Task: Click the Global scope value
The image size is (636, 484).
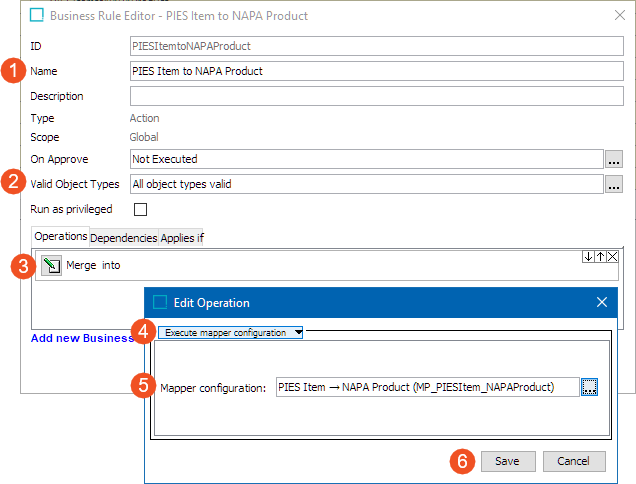Action: coord(144,137)
